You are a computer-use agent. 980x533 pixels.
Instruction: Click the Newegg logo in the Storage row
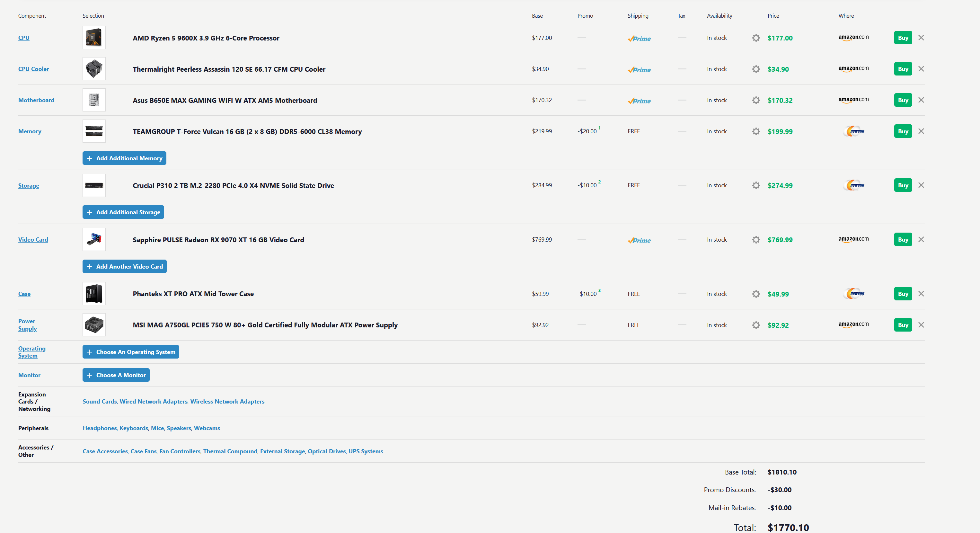click(854, 185)
